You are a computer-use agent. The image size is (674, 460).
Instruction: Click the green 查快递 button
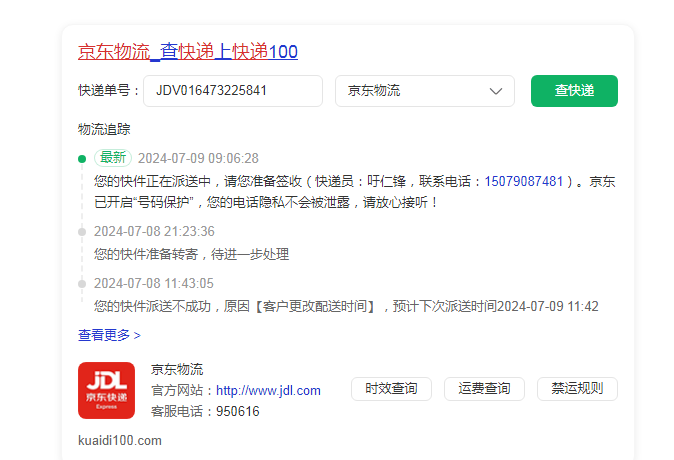[x=574, y=91]
